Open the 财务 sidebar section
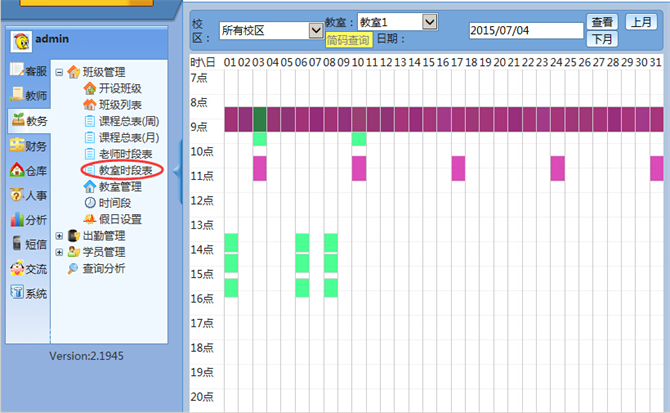 click(x=29, y=146)
